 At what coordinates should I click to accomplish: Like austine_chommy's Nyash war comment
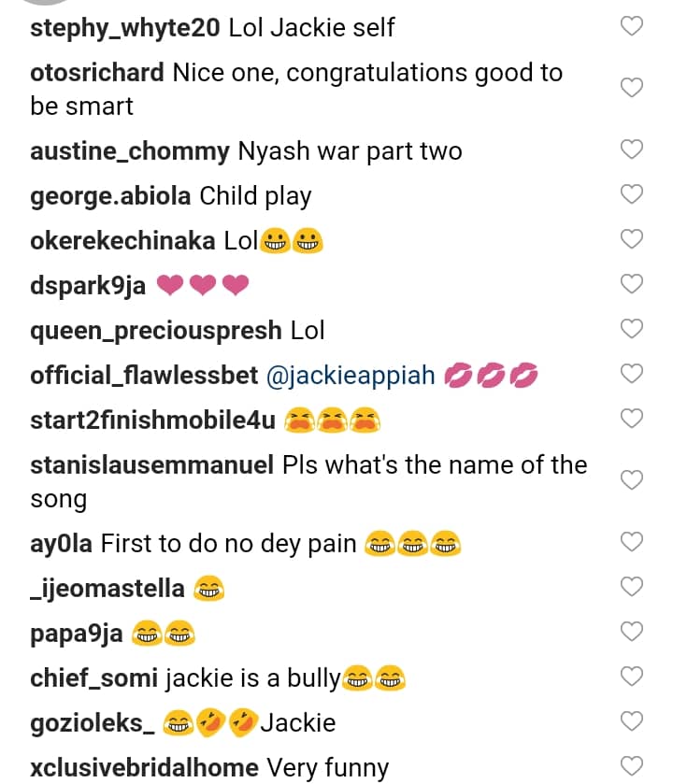point(633,150)
